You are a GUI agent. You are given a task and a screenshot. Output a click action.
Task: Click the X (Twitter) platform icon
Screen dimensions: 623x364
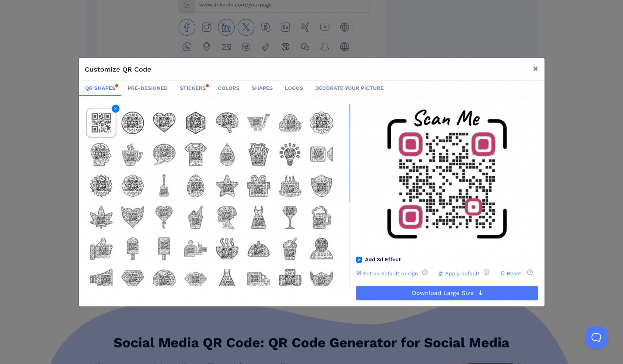point(246,27)
